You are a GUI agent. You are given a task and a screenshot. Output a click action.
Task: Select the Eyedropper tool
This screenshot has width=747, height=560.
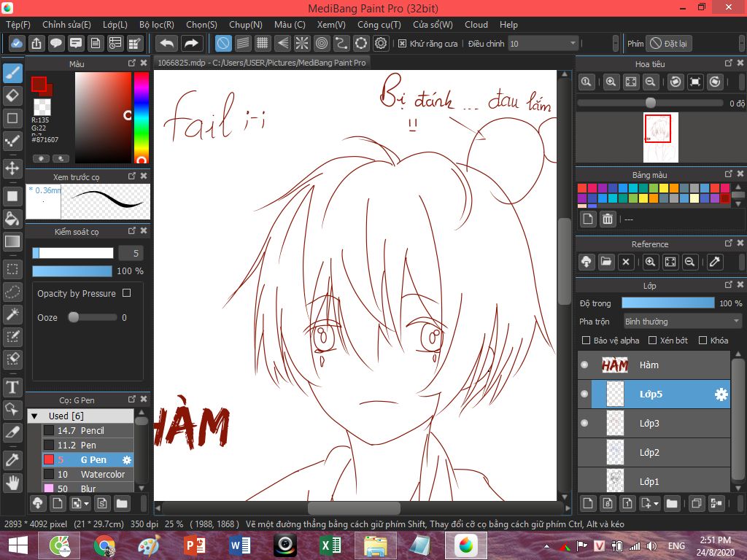point(12,459)
